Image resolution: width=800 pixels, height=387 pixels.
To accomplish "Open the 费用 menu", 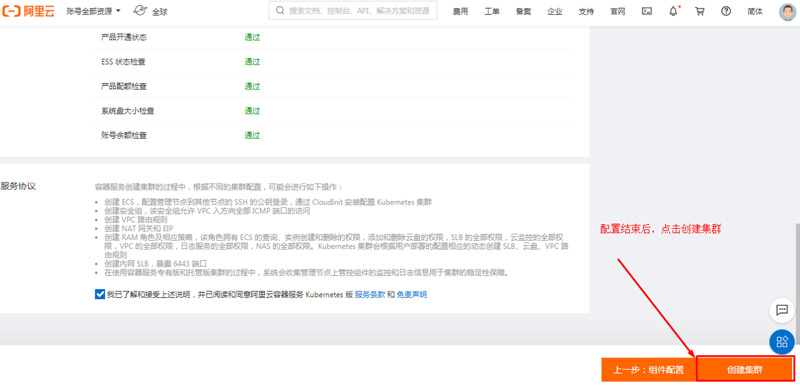I will (x=460, y=12).
